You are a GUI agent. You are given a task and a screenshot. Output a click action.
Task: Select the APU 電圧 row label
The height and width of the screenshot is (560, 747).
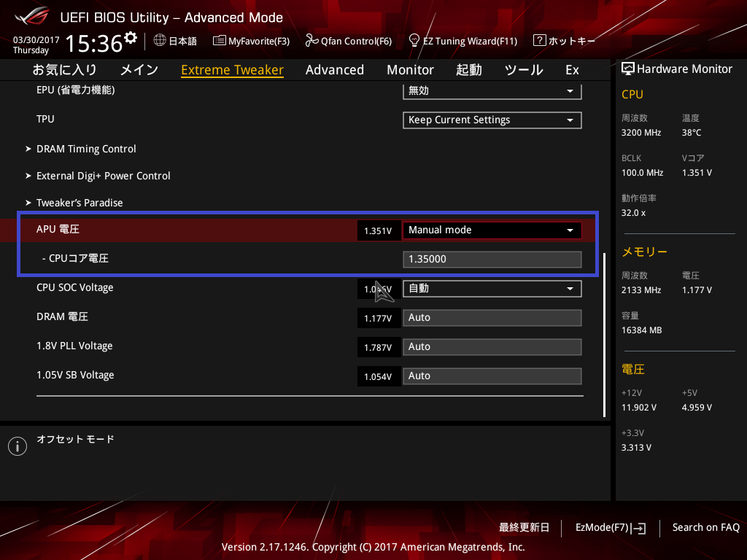click(x=58, y=229)
